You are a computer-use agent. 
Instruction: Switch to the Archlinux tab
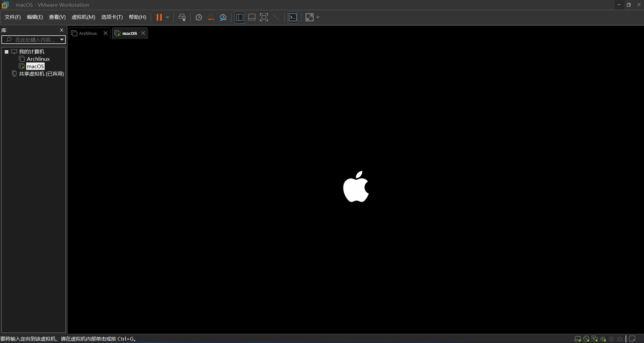tap(88, 33)
